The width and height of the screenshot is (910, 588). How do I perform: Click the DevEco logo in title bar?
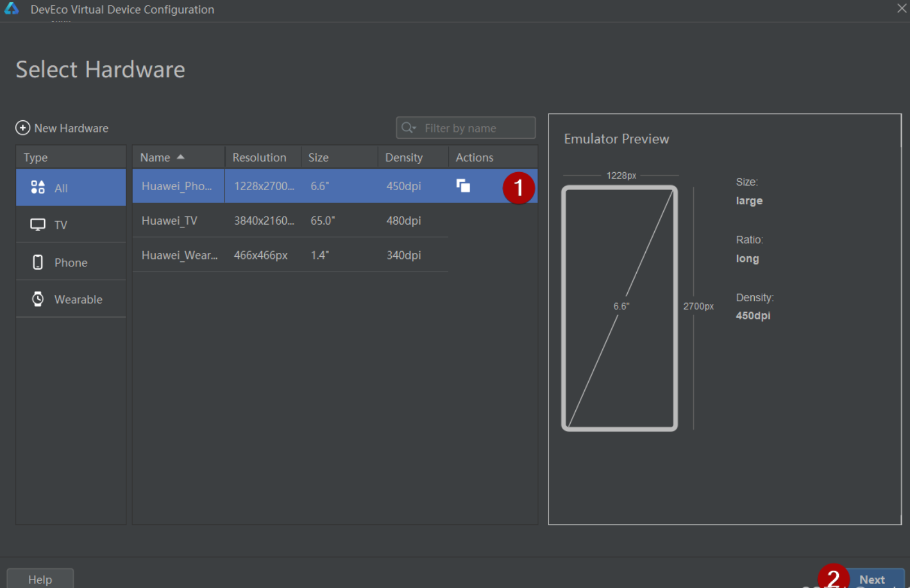click(x=12, y=9)
